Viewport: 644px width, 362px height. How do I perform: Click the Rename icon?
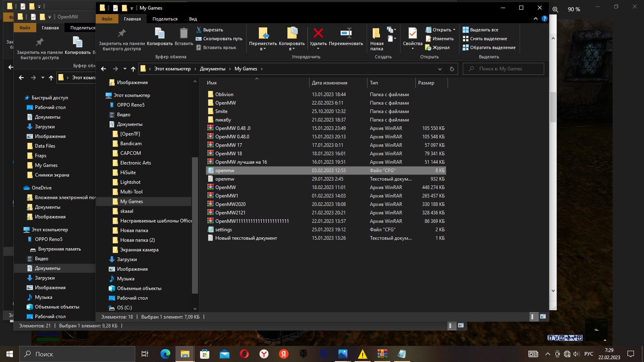[x=346, y=33]
